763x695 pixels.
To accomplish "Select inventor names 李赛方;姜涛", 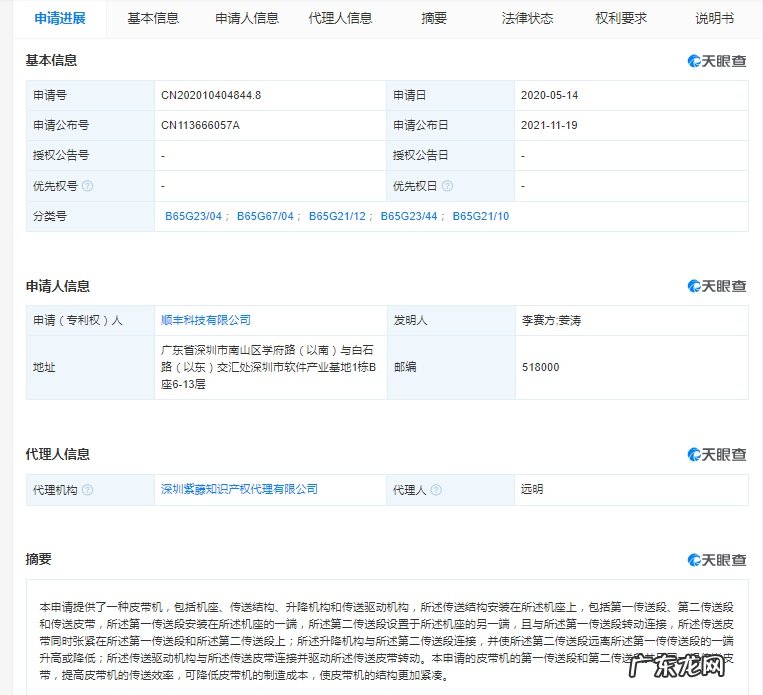I will click(x=551, y=320).
